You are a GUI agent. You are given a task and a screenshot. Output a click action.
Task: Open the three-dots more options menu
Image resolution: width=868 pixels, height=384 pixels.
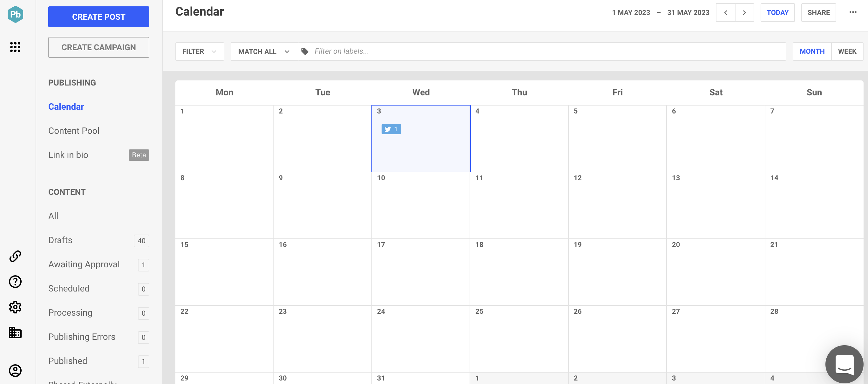click(853, 12)
